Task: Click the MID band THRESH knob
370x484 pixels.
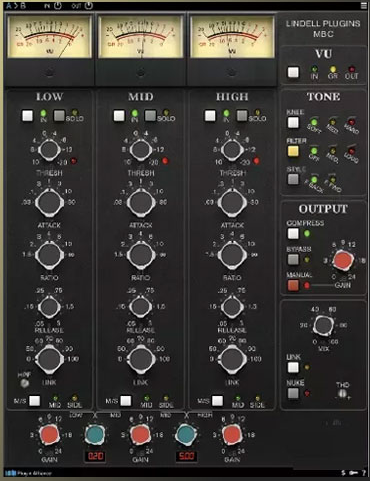Action: tap(141, 150)
